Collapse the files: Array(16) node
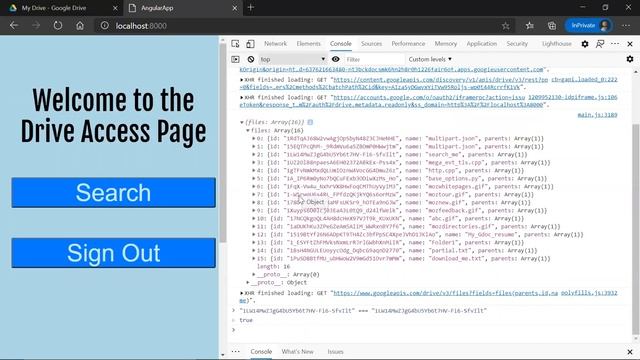Viewport: 640px width, 360px height. click(248, 130)
